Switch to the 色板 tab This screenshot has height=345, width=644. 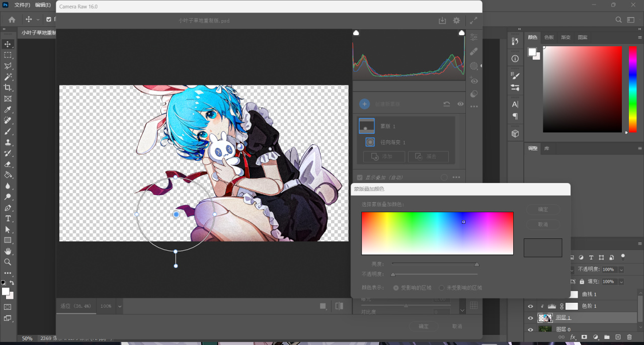pos(549,37)
